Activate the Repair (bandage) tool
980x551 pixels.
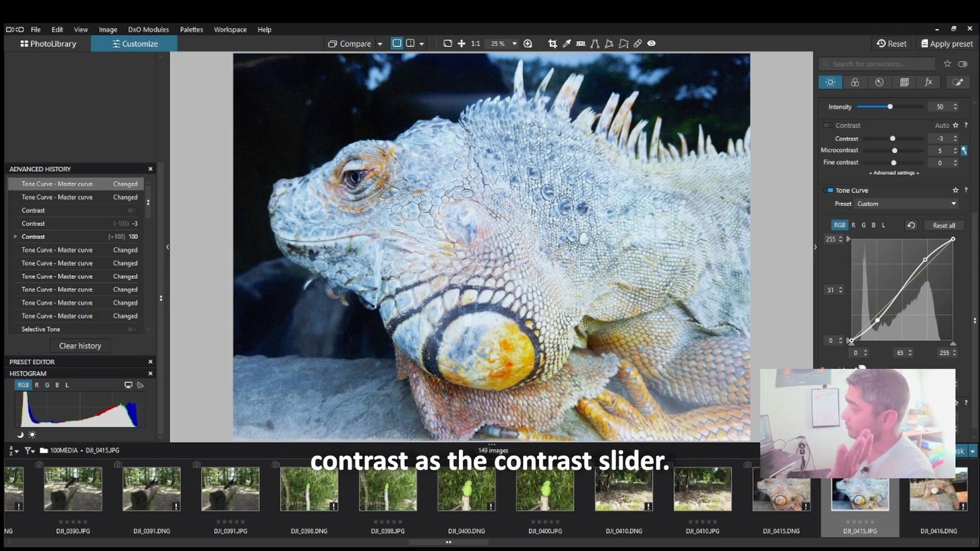click(638, 43)
